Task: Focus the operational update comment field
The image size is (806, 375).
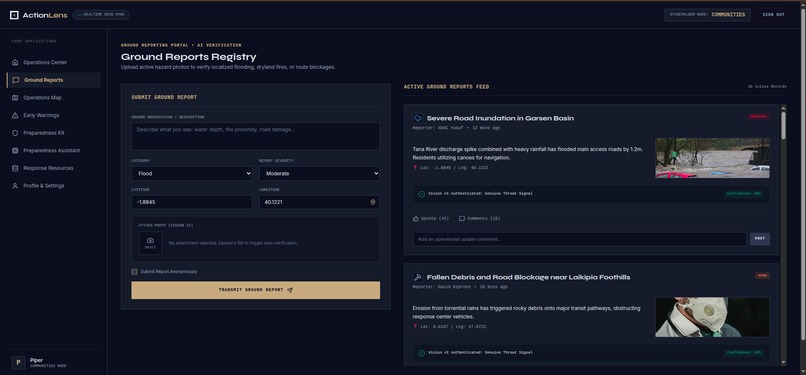Action: (x=579, y=239)
